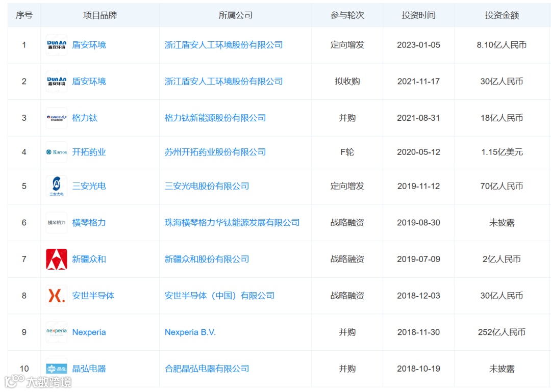Viewport: 551px width, 392px height.
Task: Select the 2020-05-12 date cell
Action: (x=418, y=152)
